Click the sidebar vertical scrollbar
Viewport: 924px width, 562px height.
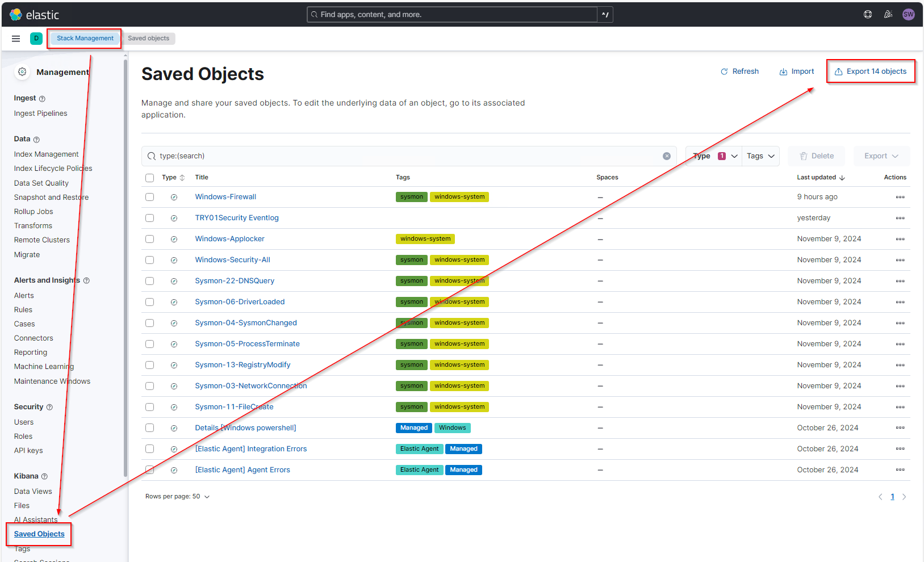click(125, 267)
